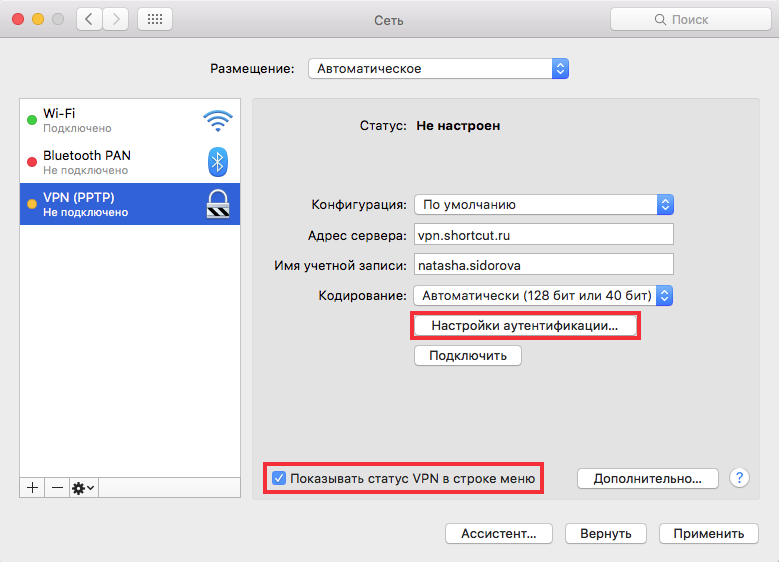Click the Поиск search field
779x562 pixels.
(x=691, y=19)
